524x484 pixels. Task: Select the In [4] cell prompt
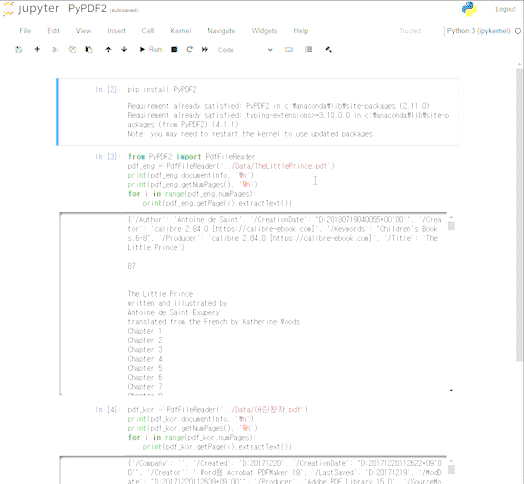coord(107,409)
